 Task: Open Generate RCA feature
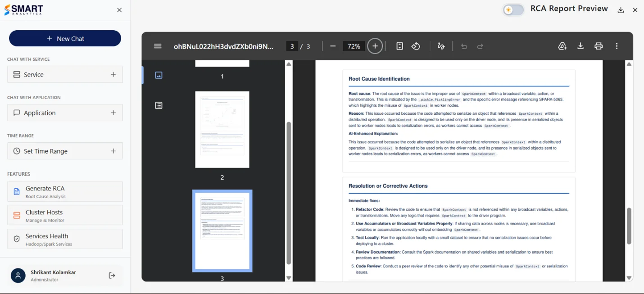point(65,191)
